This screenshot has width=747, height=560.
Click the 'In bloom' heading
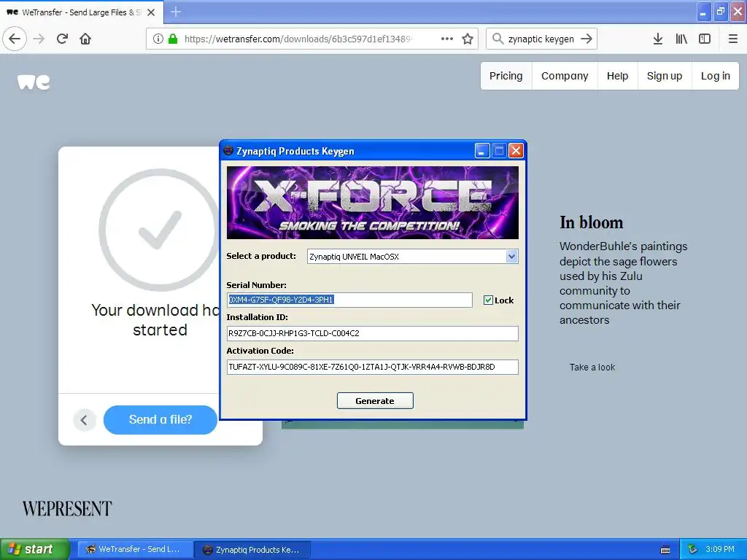pyautogui.click(x=591, y=222)
